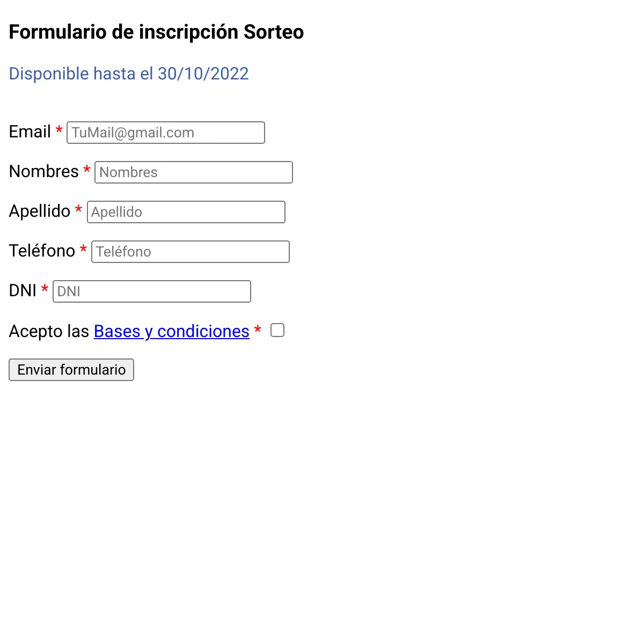Open the Bases y condiciones link
Screen dimensions: 644x644
172,331
